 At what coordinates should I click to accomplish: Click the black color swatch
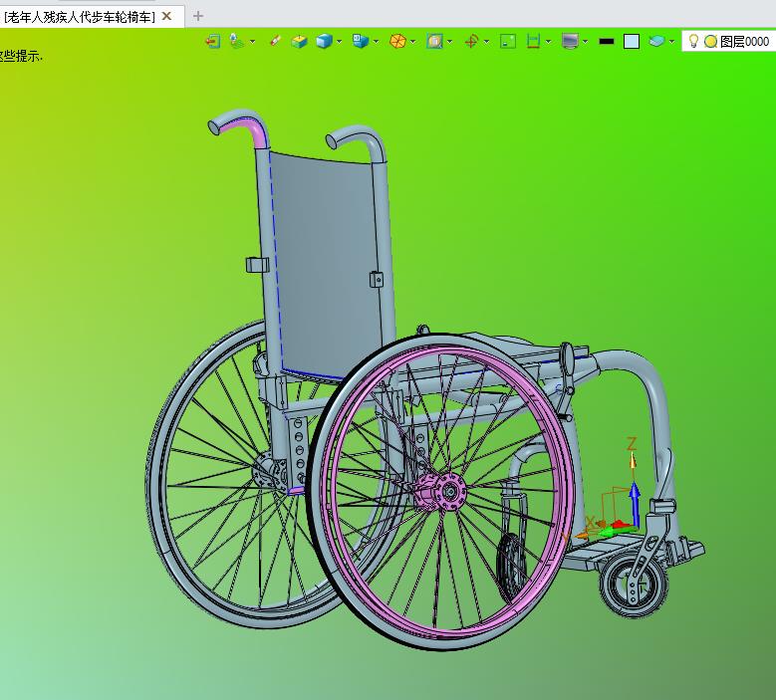(x=607, y=42)
